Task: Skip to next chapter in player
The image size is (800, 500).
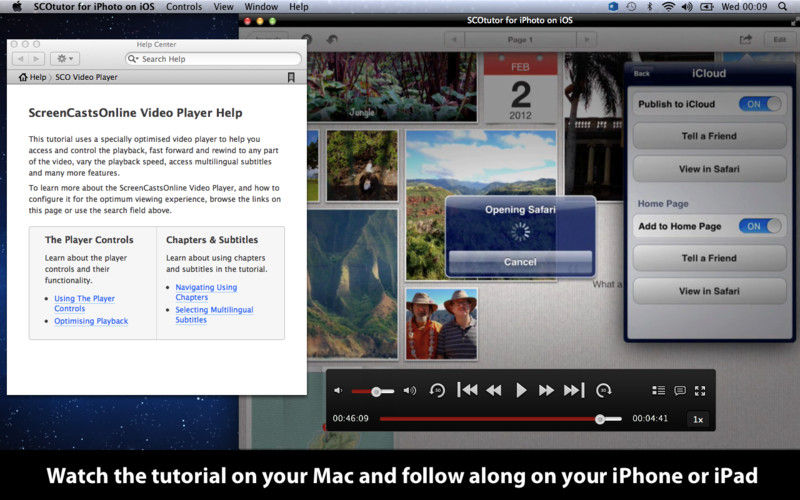Action: [x=574, y=390]
